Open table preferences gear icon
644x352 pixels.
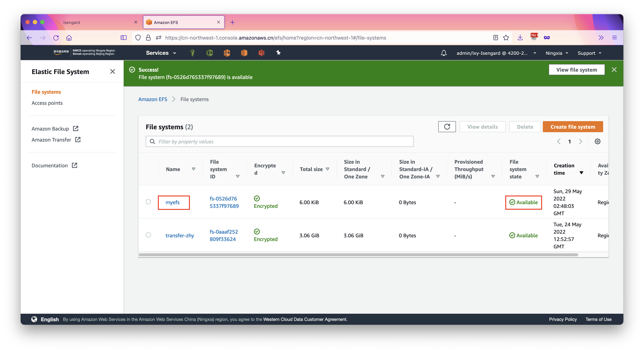pyautogui.click(x=597, y=142)
